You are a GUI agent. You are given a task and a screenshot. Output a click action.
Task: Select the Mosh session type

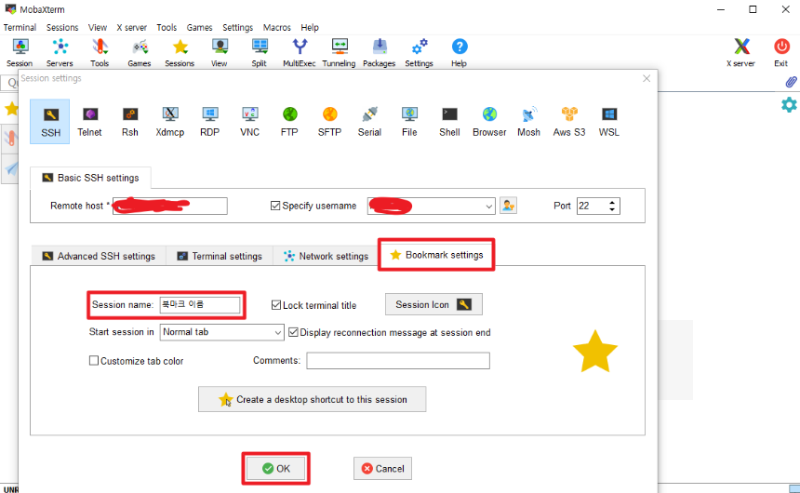[x=529, y=121]
